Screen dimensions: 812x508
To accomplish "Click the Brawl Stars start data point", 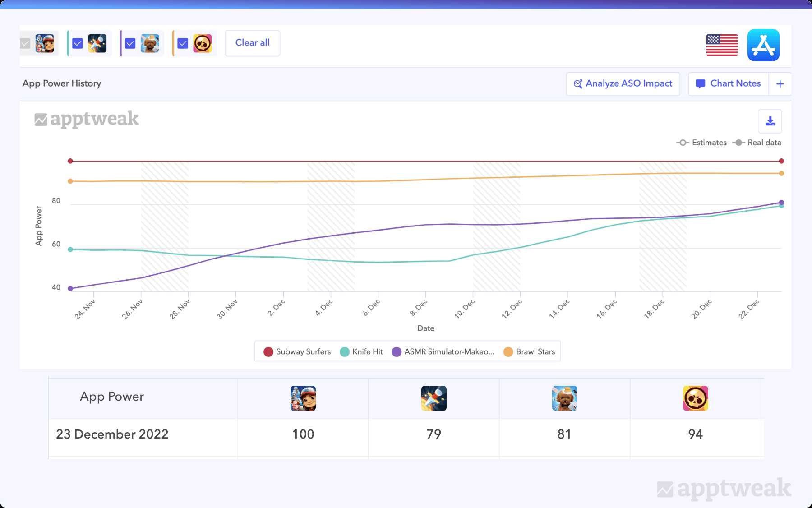I will [70, 181].
